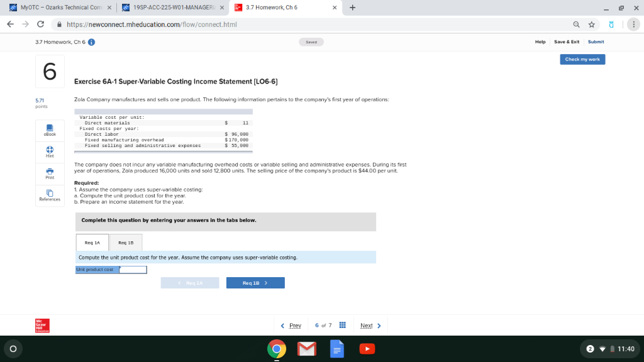This screenshot has height=362, width=644.
Task: Close the 19SP-ACC-225 tab
Action: pyautogui.click(x=222, y=8)
